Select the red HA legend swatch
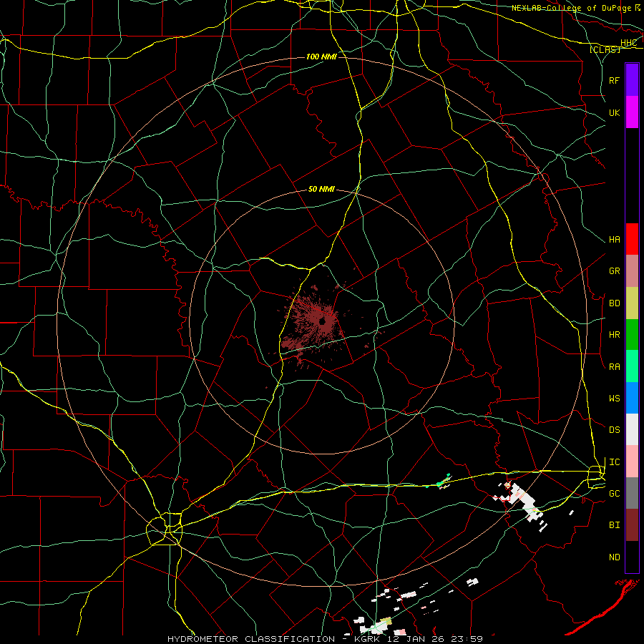Screen dimensions: 644x644 632,239
